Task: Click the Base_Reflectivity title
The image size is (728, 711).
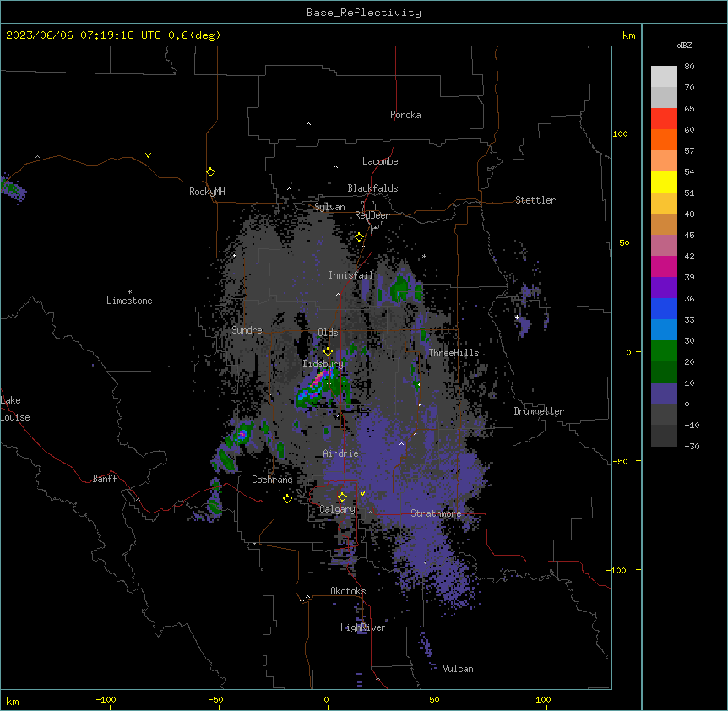Action: pyautogui.click(x=364, y=13)
